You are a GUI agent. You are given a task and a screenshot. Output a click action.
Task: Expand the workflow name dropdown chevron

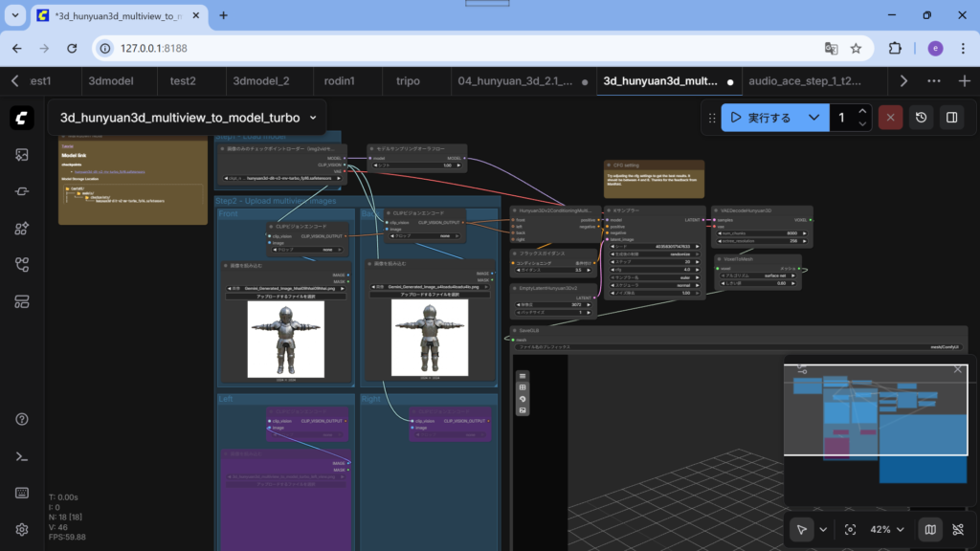click(x=313, y=118)
